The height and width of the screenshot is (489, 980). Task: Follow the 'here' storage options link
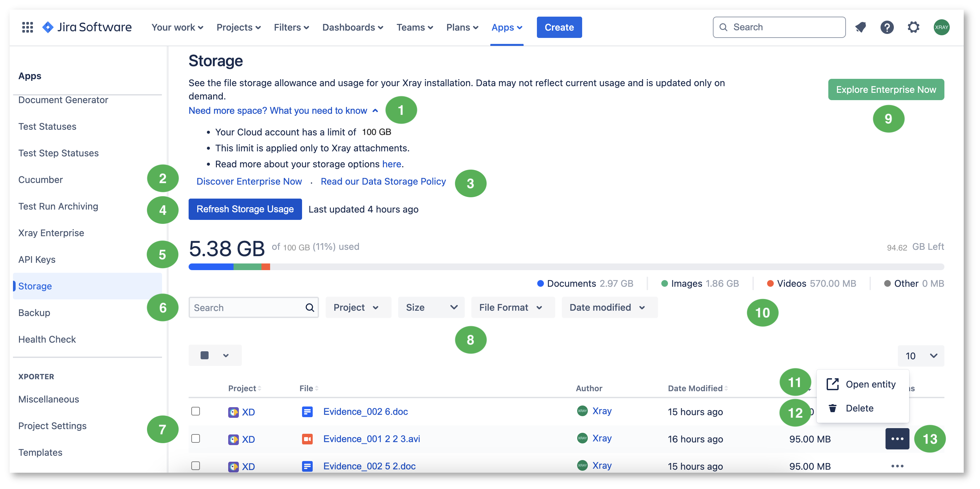click(392, 164)
